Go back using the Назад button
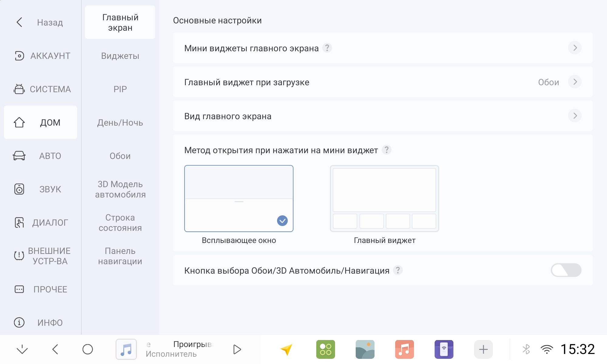This screenshot has width=607, height=364. pos(40,22)
